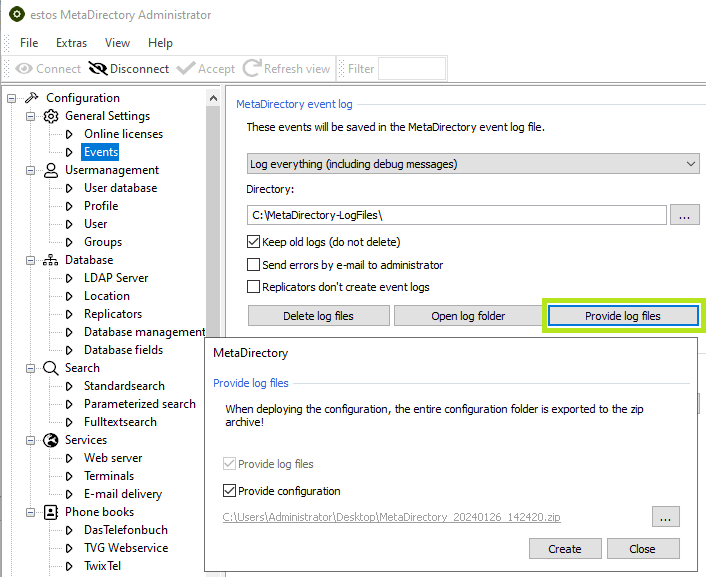Select the Usermanagement person icon
This screenshot has height=577, width=706.
click(x=51, y=170)
